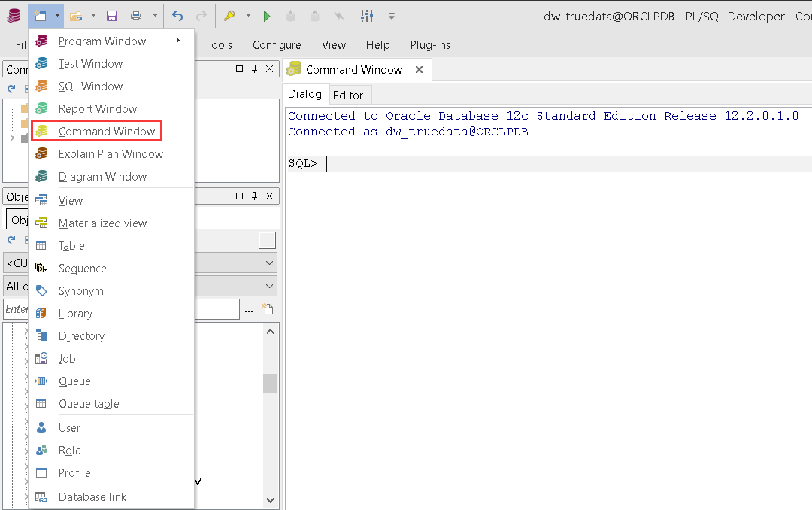Select View in the New menu

tap(111, 201)
